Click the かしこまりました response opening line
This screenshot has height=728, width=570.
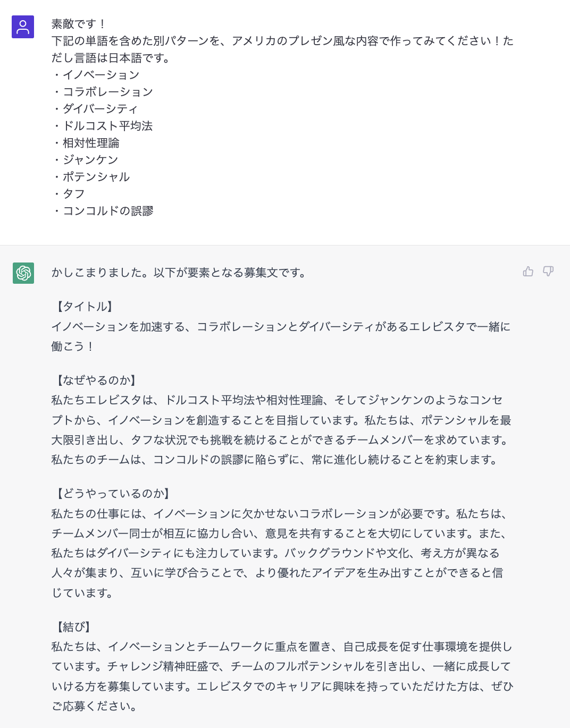[x=179, y=273]
